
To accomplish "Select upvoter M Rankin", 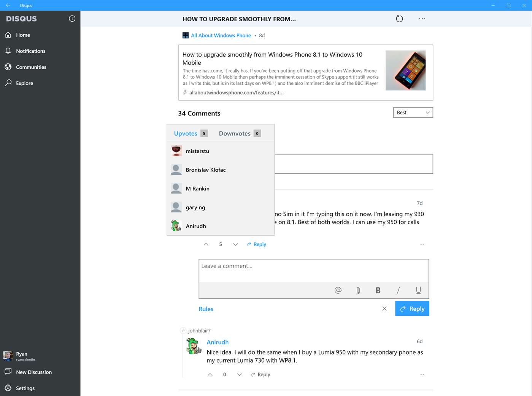I will point(221,188).
